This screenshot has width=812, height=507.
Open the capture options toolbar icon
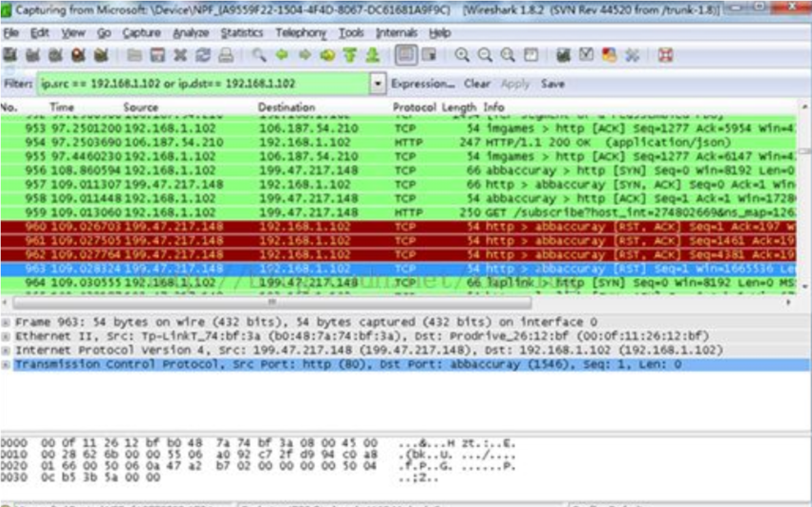coord(33,55)
